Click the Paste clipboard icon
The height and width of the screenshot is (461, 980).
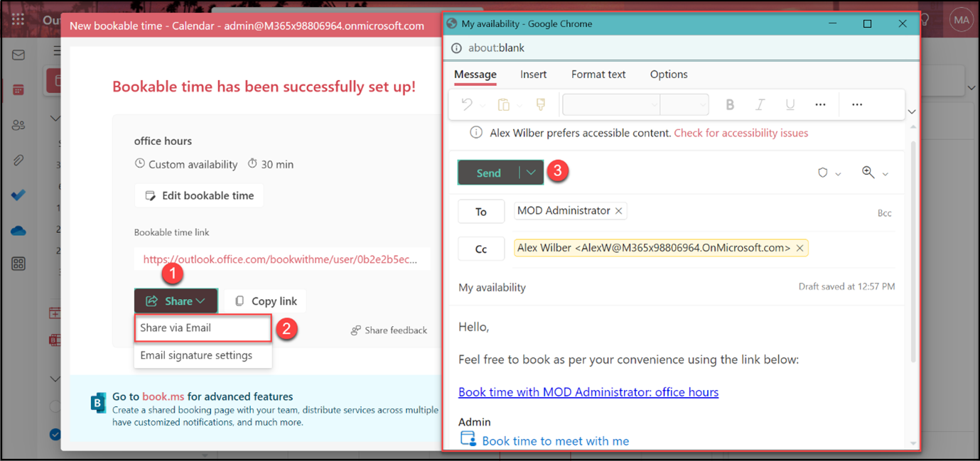(x=503, y=104)
